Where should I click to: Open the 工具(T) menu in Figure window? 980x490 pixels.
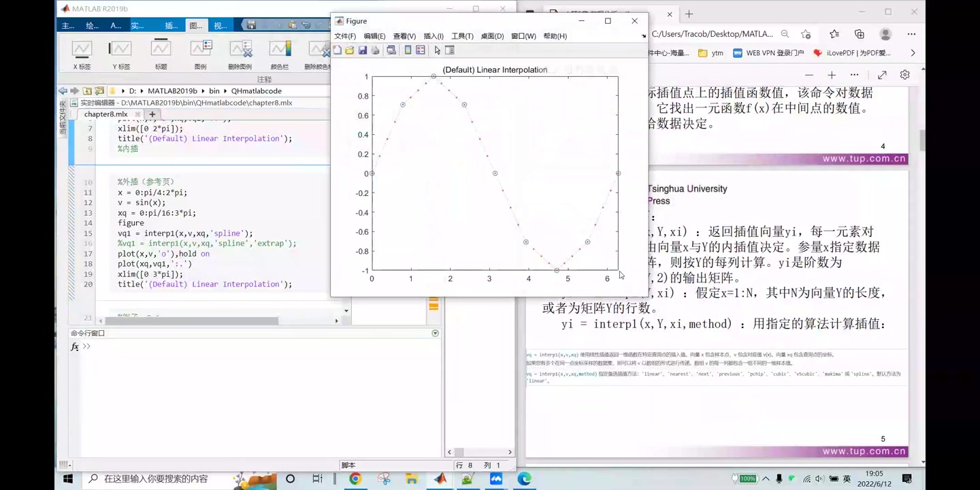click(462, 36)
